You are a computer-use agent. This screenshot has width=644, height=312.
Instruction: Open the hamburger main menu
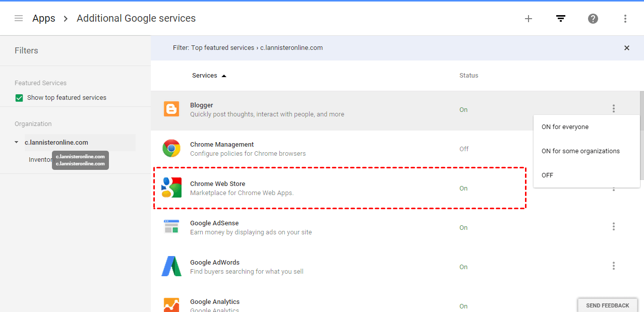tap(19, 19)
